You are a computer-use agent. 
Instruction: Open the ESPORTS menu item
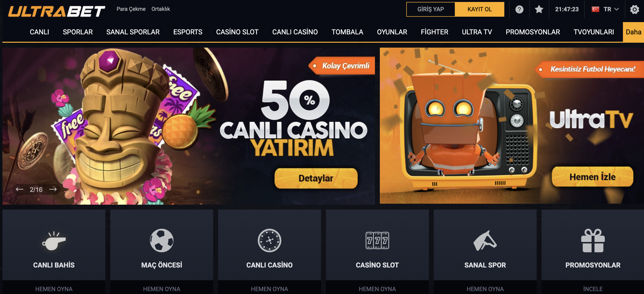tap(188, 32)
